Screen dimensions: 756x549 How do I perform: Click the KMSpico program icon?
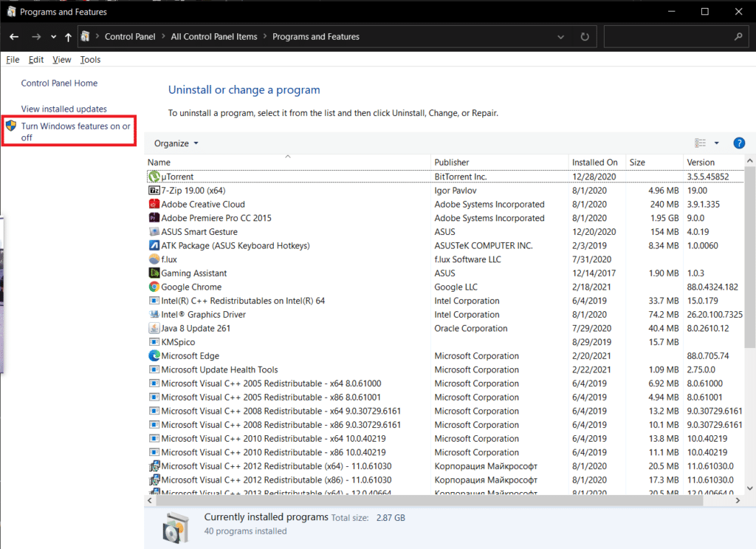(x=154, y=342)
